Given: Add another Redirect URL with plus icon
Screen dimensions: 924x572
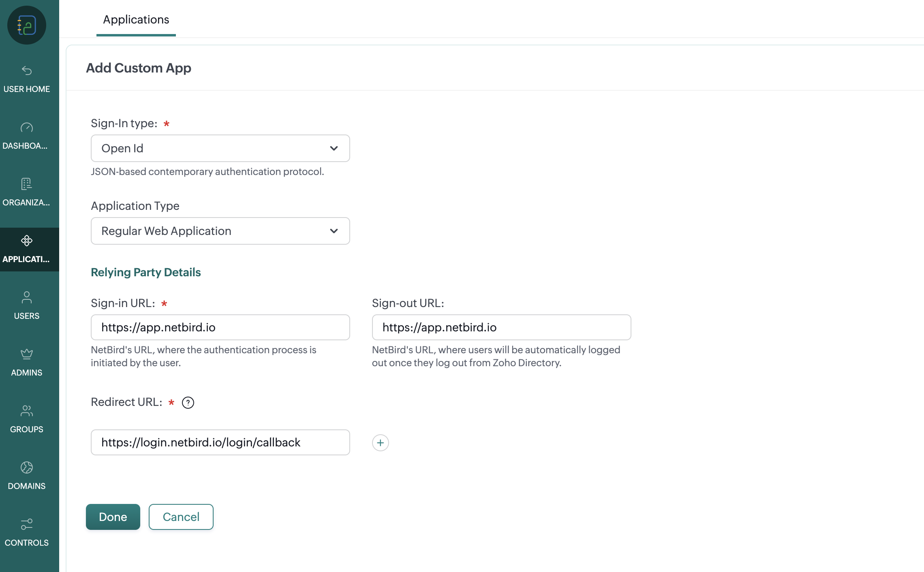Looking at the screenshot, I should (x=381, y=443).
